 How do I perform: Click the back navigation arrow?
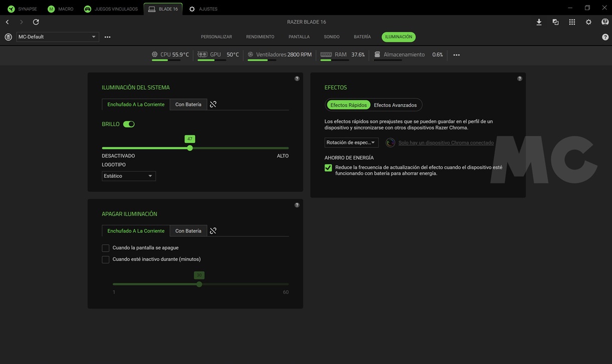point(8,22)
